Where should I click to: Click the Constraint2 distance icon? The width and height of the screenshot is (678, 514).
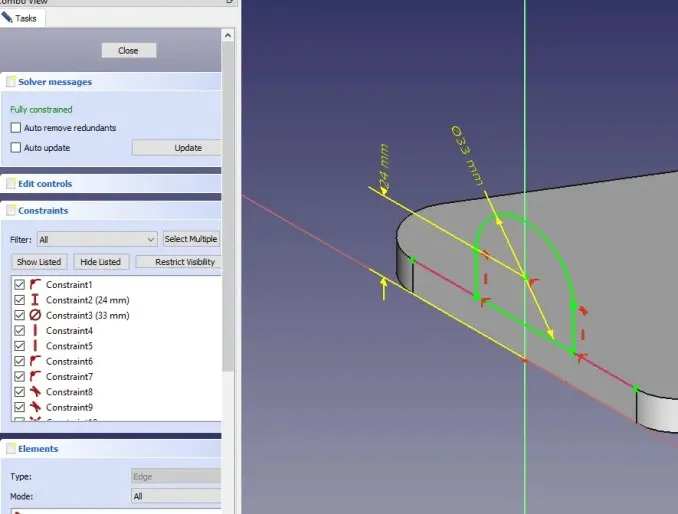click(35, 300)
